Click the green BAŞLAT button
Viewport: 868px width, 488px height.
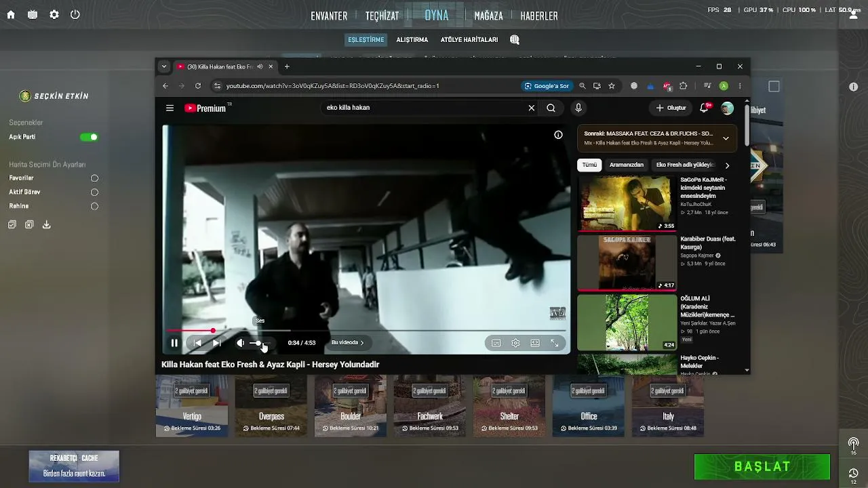tap(762, 466)
